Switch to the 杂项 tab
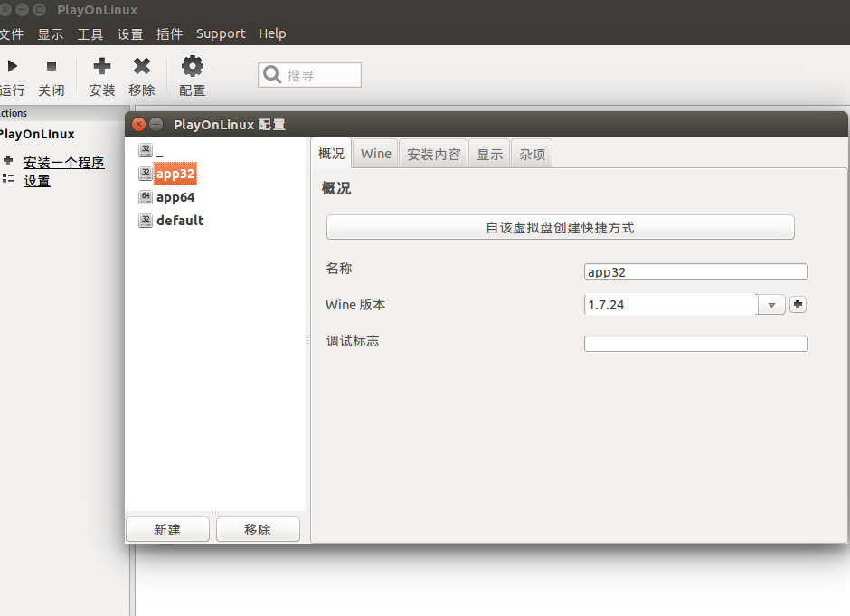Image resolution: width=850 pixels, height=616 pixels. click(x=532, y=154)
